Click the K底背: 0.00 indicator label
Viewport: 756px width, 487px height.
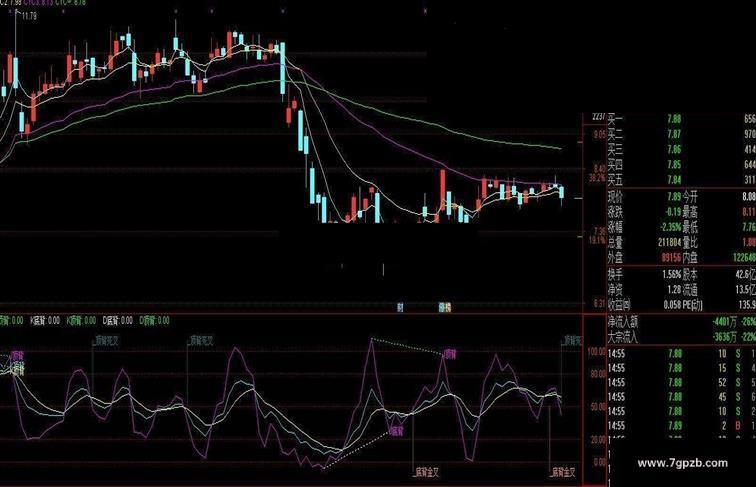click(45, 321)
